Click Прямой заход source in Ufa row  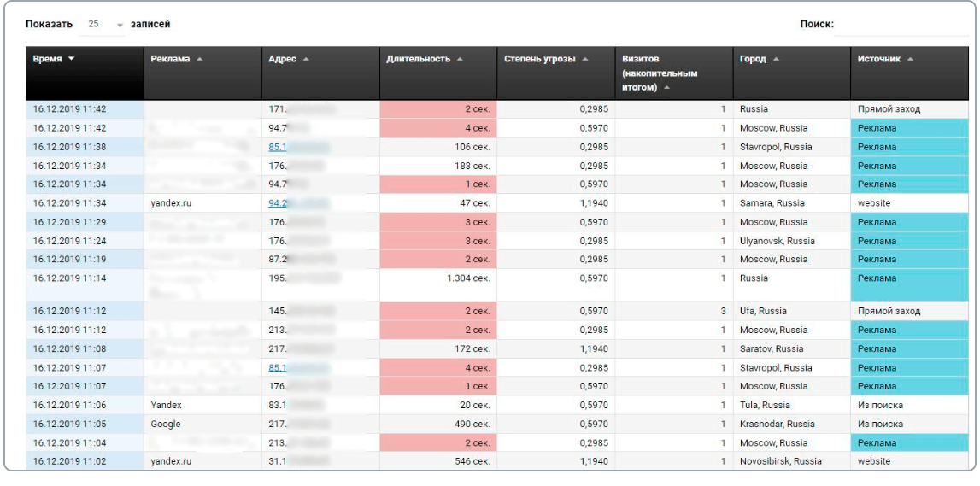[889, 312]
